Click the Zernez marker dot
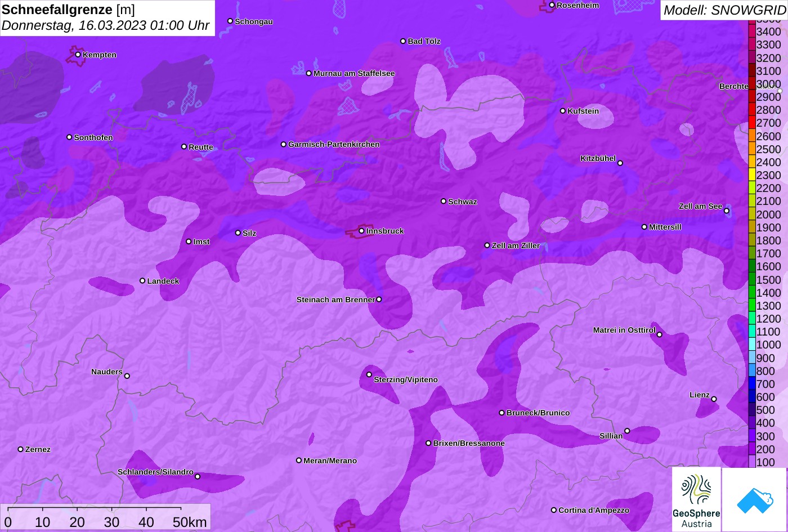 point(21,449)
